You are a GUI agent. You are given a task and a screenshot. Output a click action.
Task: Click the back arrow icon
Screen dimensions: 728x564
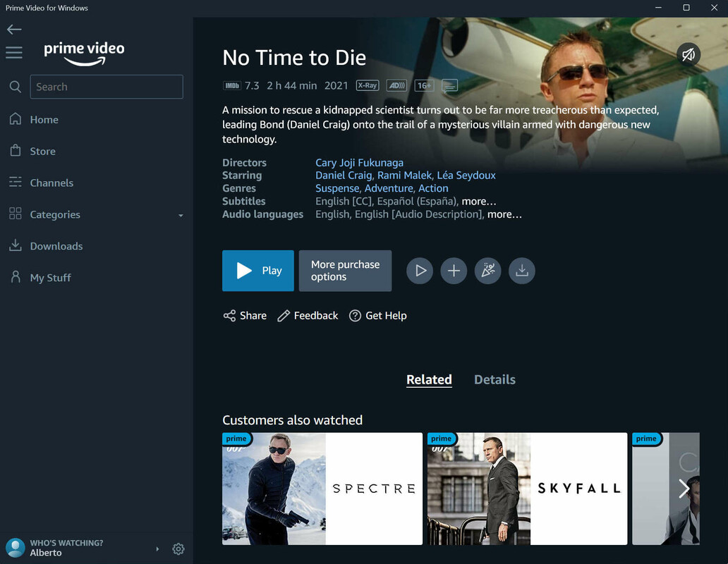pos(14,29)
